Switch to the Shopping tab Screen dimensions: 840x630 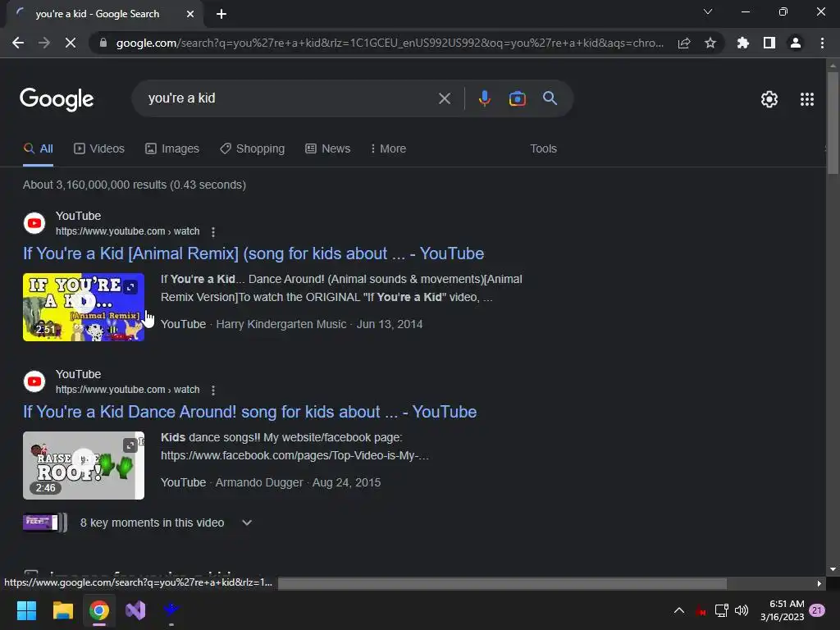pyautogui.click(x=253, y=149)
